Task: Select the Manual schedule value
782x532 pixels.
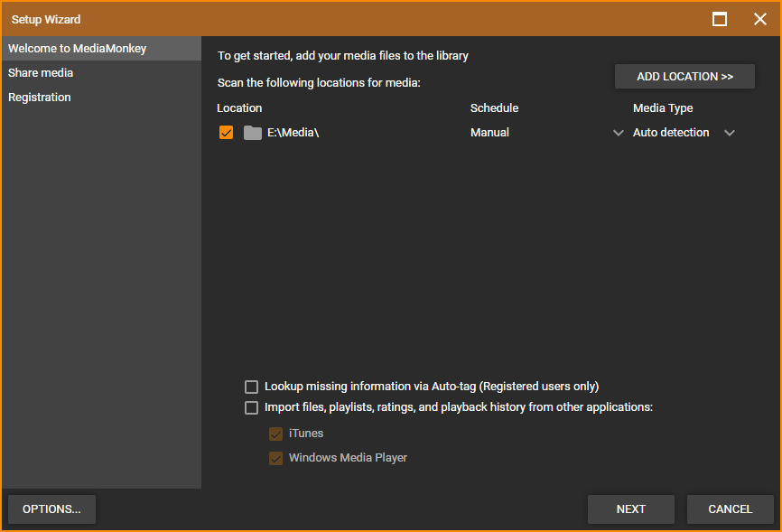Action: 489,133
